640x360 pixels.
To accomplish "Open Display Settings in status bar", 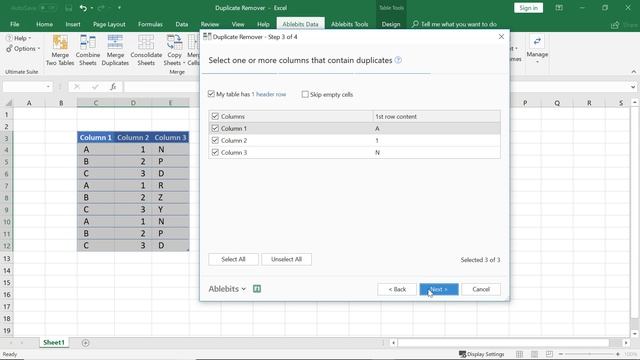I will (x=482, y=354).
